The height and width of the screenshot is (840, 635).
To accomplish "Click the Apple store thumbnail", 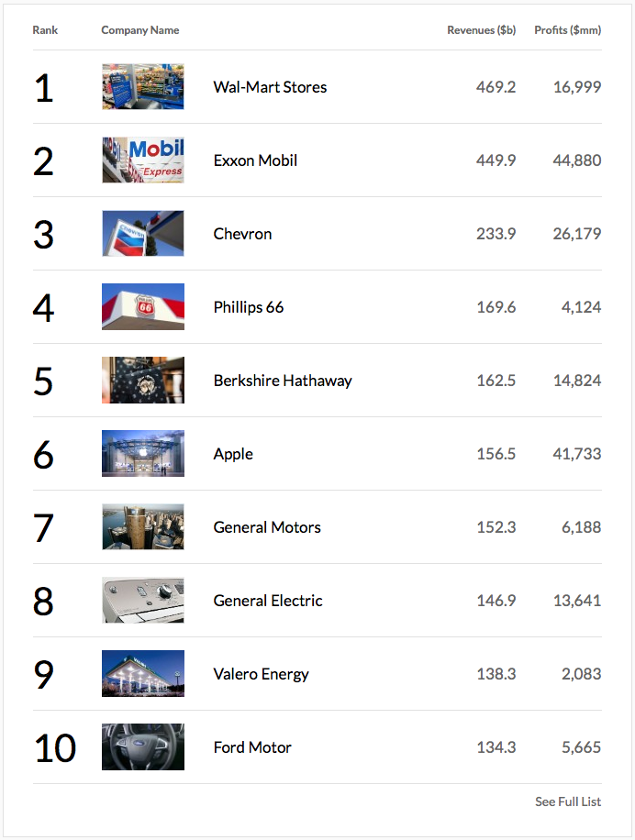I will click(x=142, y=454).
